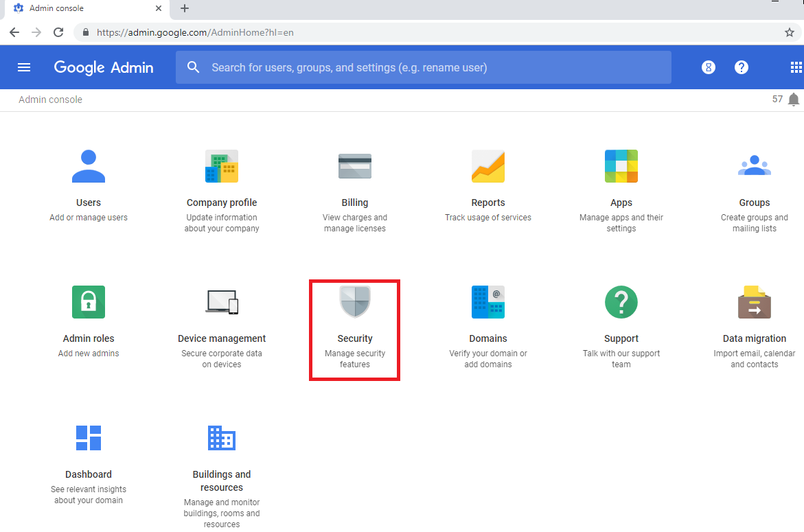This screenshot has height=532, width=804.
Task: Open the Users icon
Action: tap(89, 166)
